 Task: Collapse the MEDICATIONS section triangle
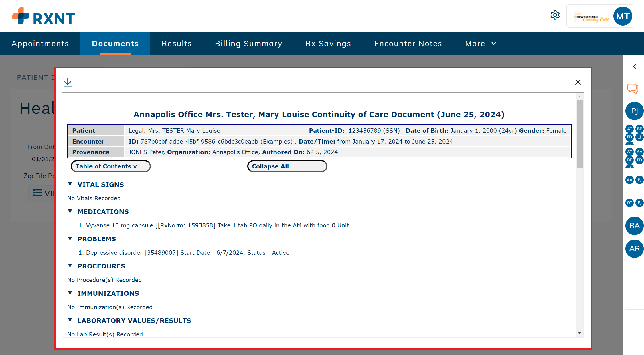coord(70,211)
